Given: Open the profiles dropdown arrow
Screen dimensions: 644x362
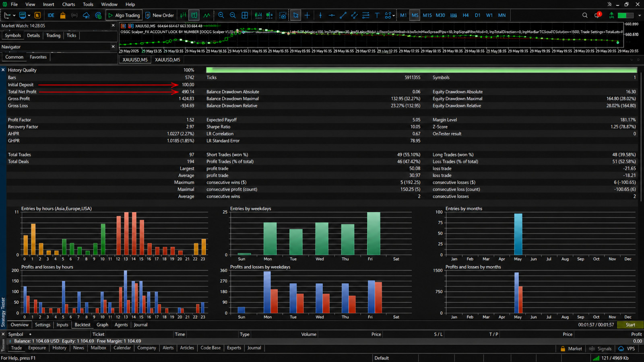Looking at the screenshot, I should point(29,15).
